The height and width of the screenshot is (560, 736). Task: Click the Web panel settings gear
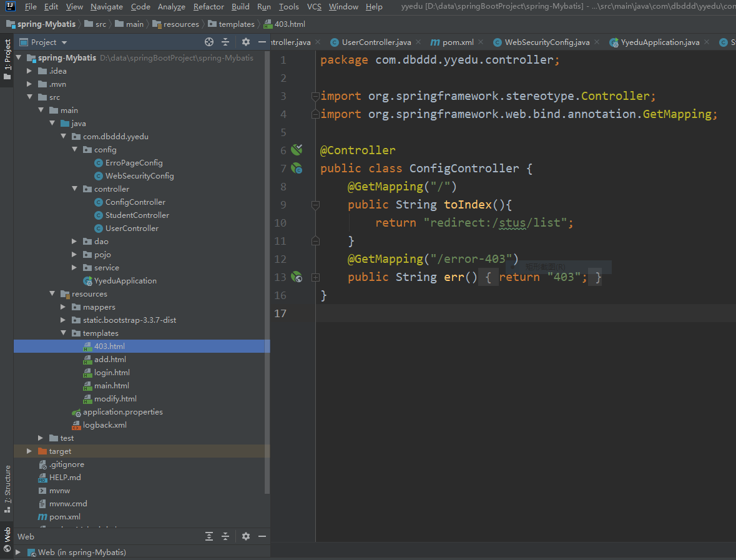click(245, 536)
